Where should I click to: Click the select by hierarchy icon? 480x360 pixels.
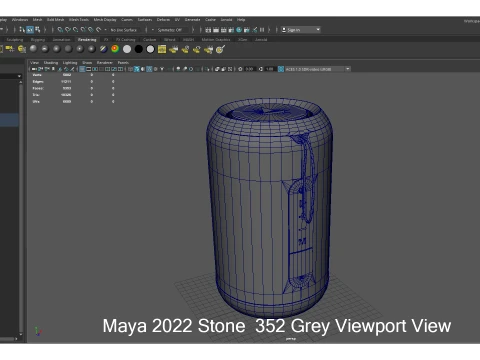(x=22, y=30)
